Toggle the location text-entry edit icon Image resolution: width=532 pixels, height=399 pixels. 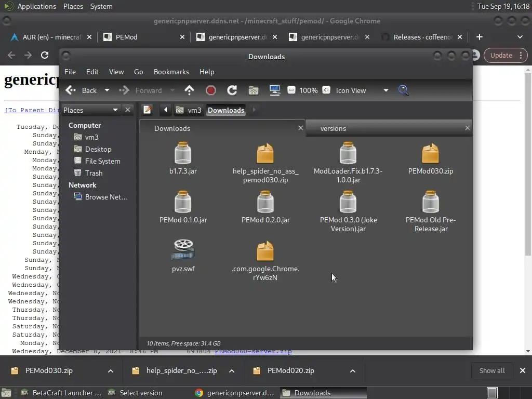[x=147, y=110]
